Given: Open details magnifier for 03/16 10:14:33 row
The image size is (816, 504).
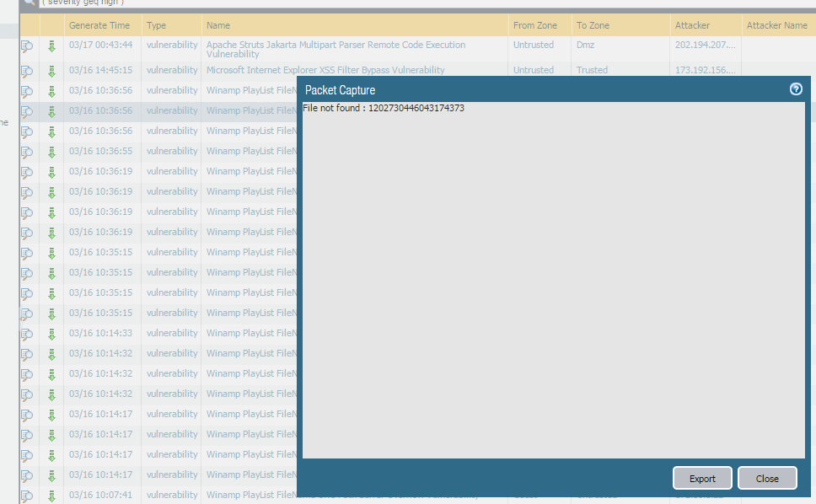Looking at the screenshot, I should (x=27, y=334).
